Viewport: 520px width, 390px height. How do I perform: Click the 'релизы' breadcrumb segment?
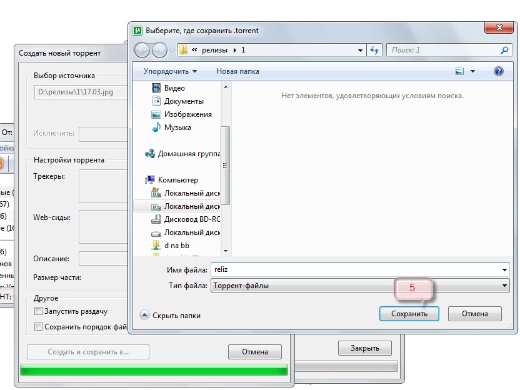click(x=214, y=50)
